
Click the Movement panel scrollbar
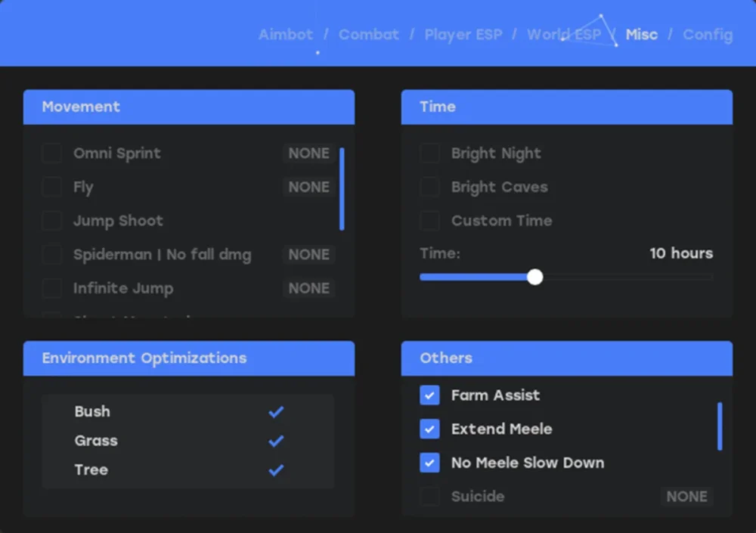342,189
